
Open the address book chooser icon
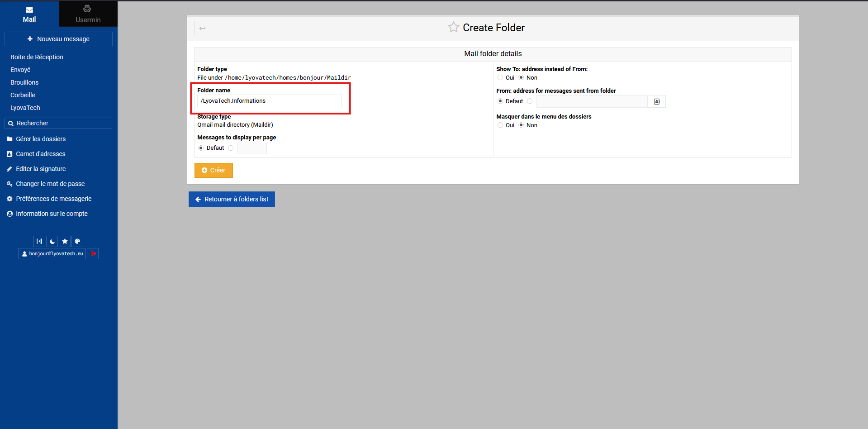click(x=656, y=101)
